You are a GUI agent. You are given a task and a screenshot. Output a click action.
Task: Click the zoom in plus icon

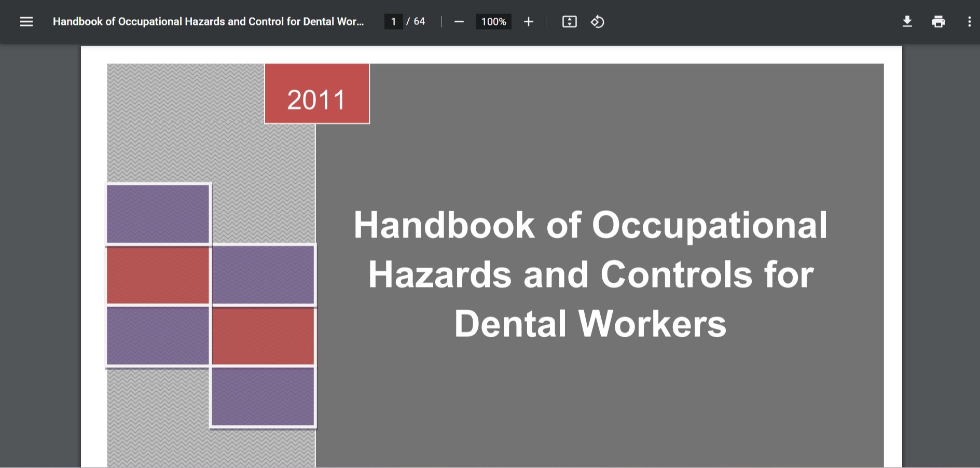click(528, 22)
